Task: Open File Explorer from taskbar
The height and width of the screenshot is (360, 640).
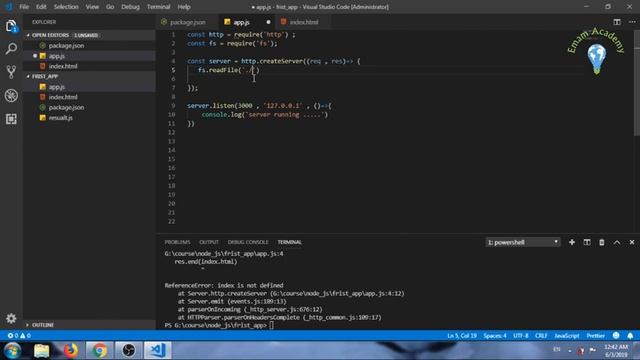Action: [41, 350]
